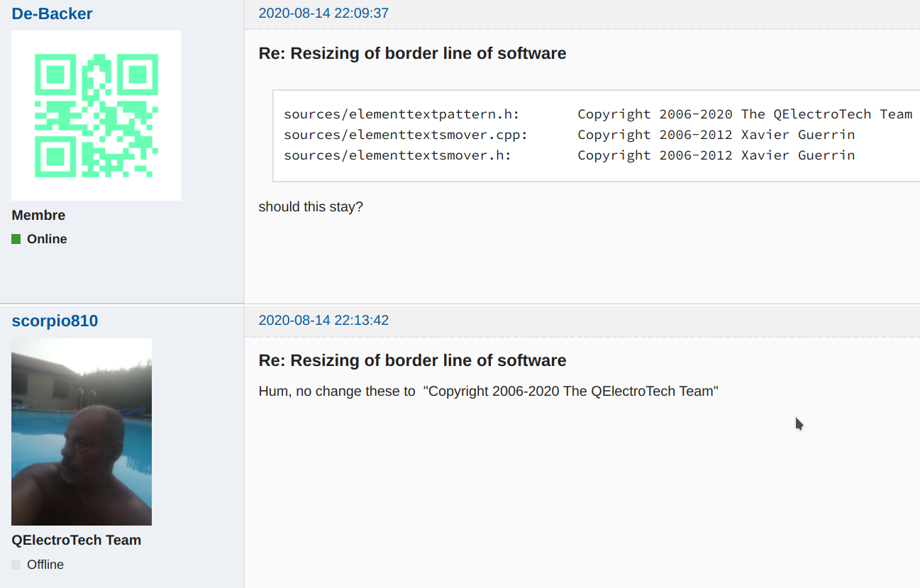
Task: Click the elementtextsmover.h line in code block
Action: point(397,155)
